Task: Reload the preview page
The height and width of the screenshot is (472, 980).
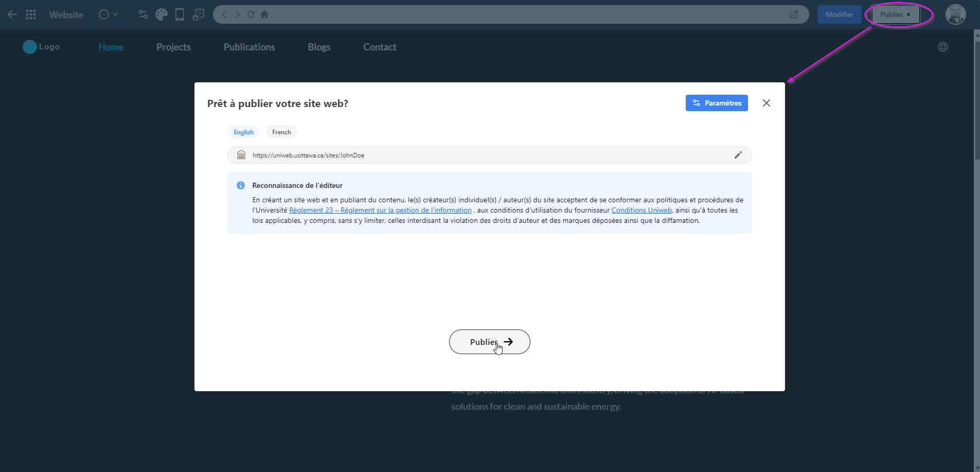Action: tap(251, 14)
